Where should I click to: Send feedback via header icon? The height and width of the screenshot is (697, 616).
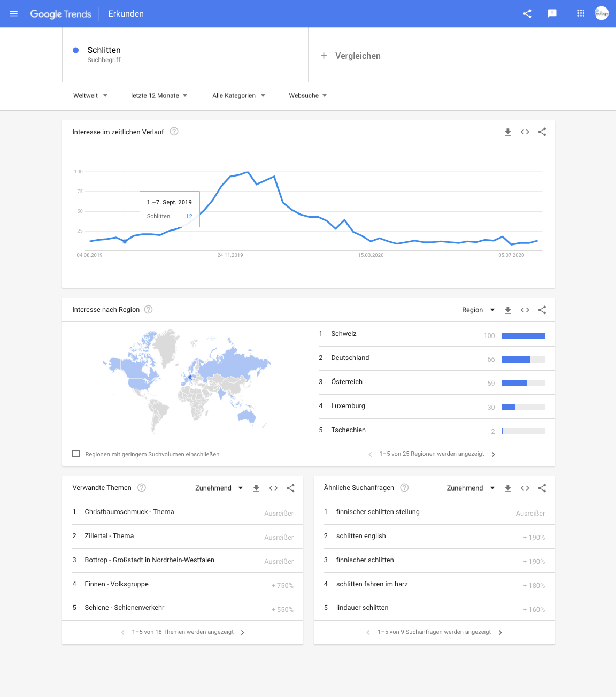click(x=552, y=14)
